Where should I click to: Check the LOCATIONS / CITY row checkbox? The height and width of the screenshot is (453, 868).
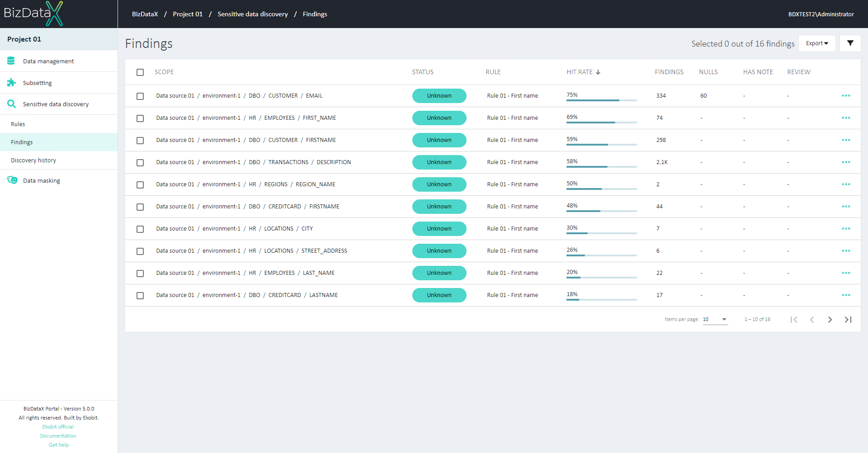tap(140, 229)
